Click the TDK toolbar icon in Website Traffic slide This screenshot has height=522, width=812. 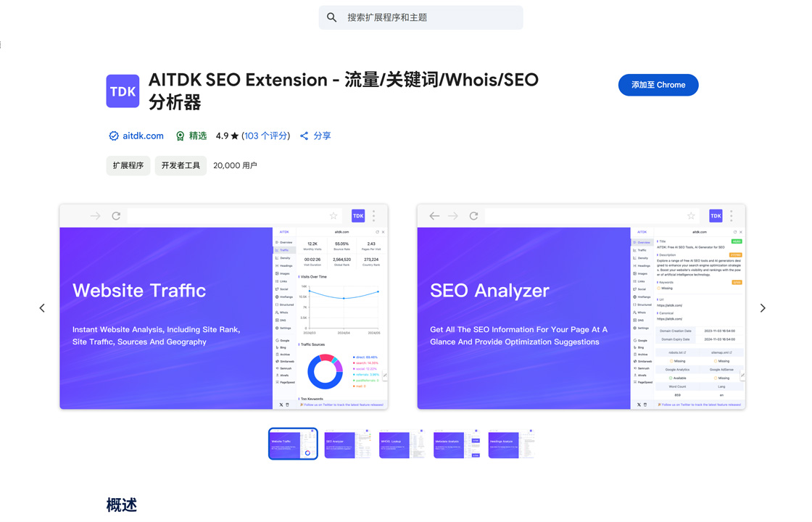(358, 216)
